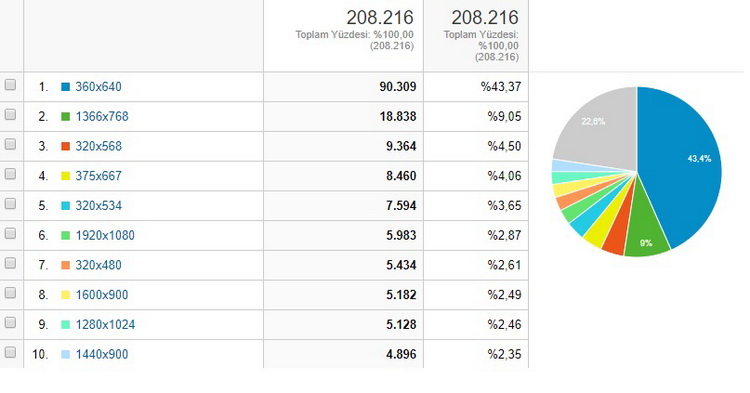Click the 1920x1080 resolution link
This screenshot has width=750, height=393.
tap(105, 235)
